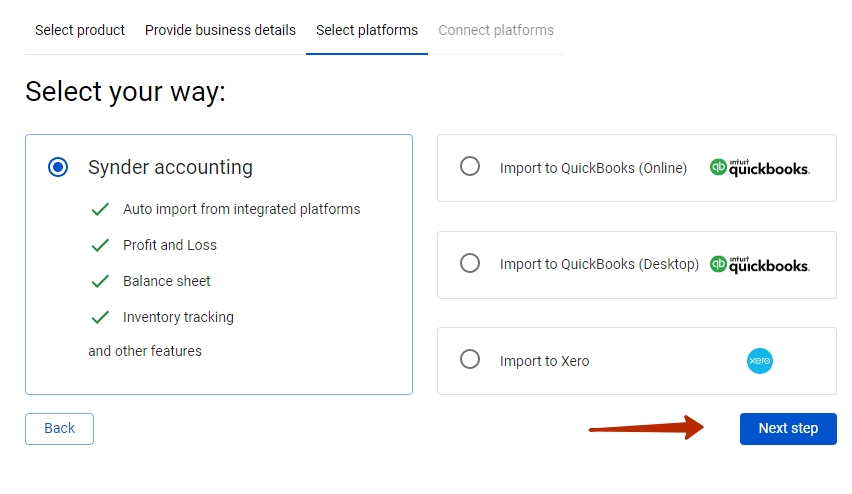Select the Synder accounting radio button
852x494 pixels.
coord(58,167)
